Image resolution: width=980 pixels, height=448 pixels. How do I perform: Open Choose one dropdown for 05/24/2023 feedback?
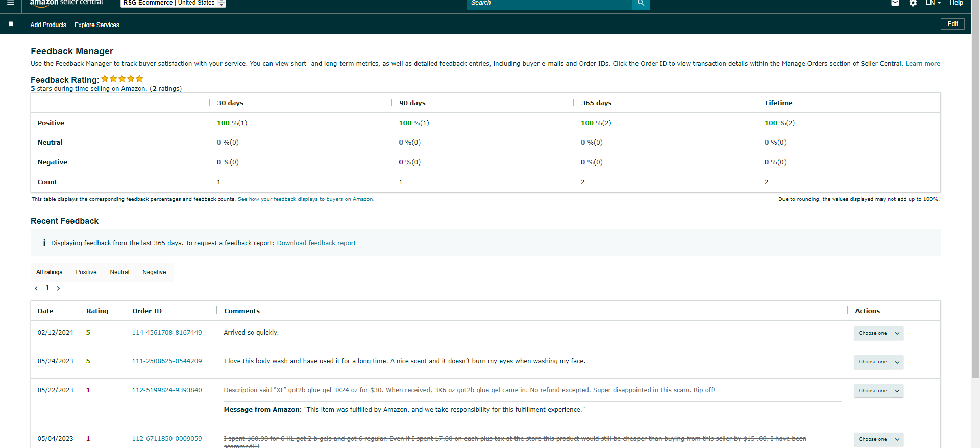(x=878, y=362)
